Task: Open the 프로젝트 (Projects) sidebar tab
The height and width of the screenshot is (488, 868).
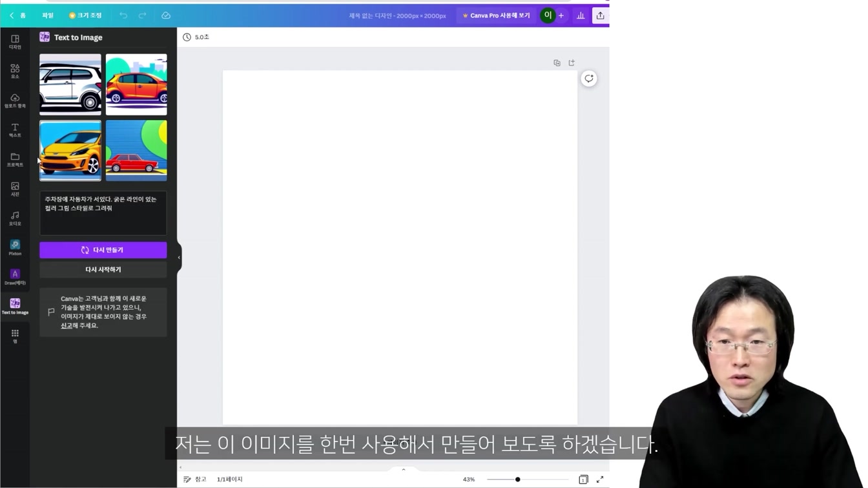Action: pos(15,159)
